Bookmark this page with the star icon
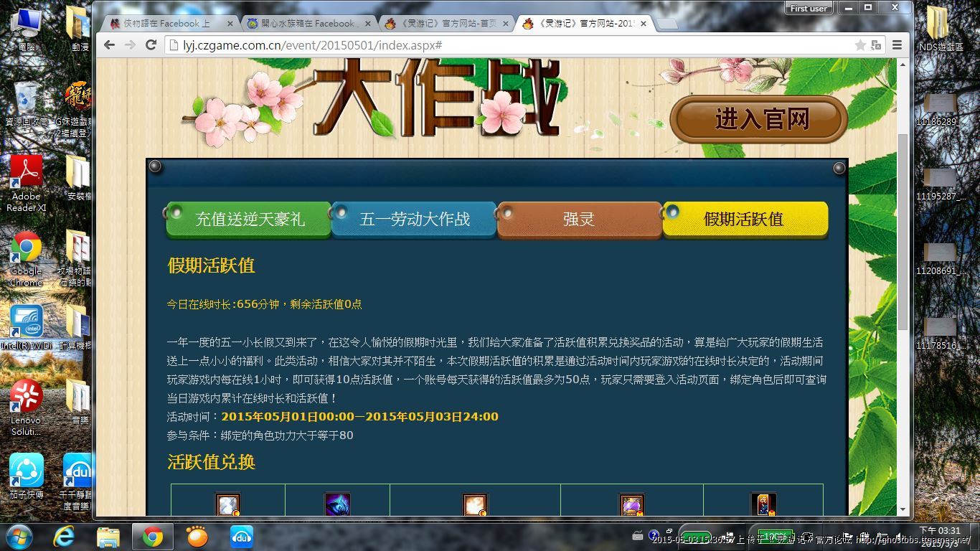980x551 pixels. (860, 45)
